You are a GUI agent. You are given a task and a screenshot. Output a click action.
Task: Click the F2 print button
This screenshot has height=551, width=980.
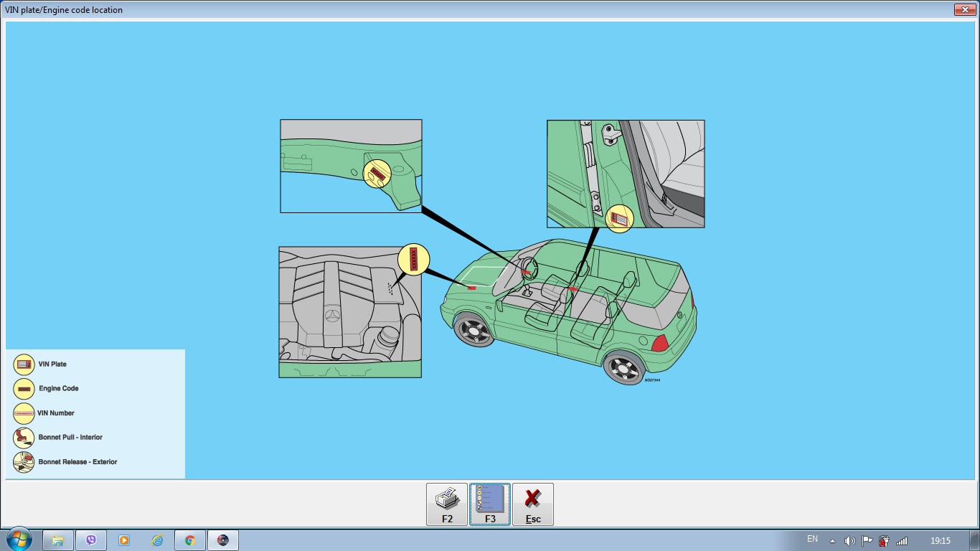click(447, 504)
